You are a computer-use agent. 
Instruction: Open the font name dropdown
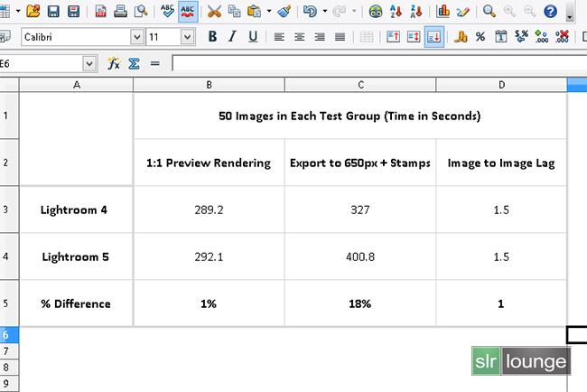coord(137,37)
